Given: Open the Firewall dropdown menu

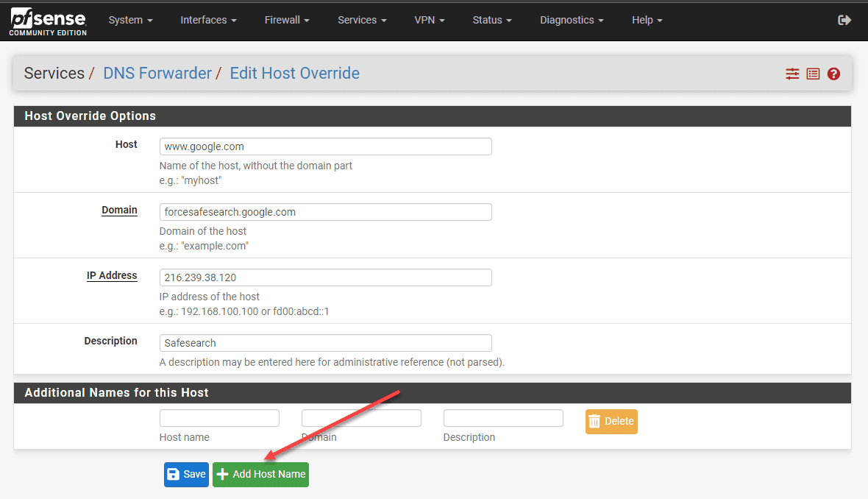Looking at the screenshot, I should coord(287,20).
